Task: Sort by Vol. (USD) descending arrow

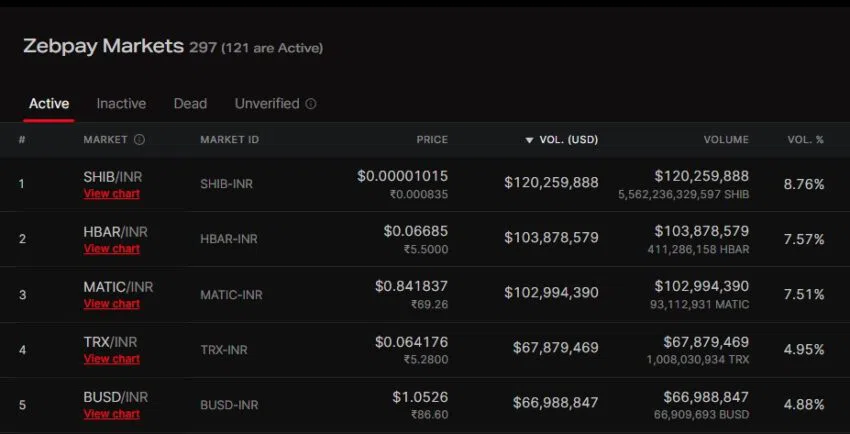Action: [x=529, y=140]
